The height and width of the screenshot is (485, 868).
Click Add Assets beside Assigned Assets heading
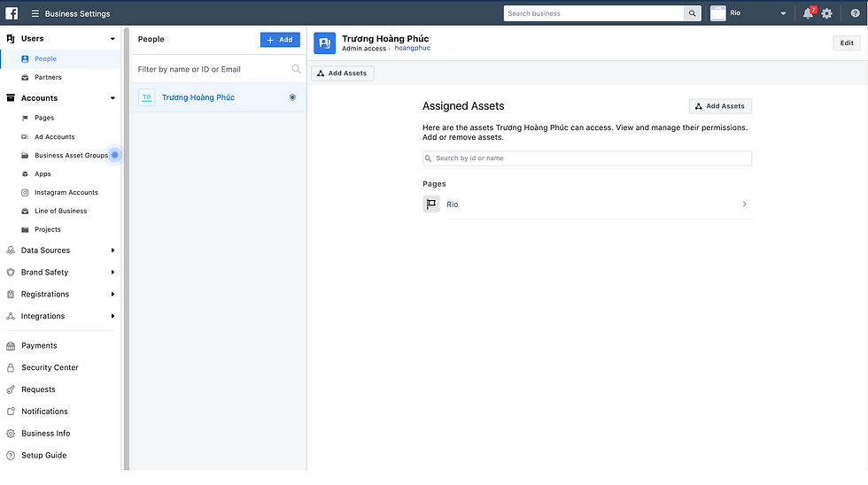coord(720,106)
